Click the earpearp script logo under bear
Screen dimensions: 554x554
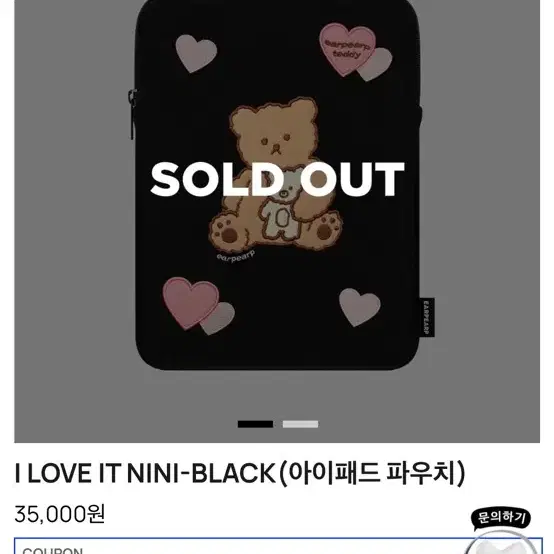point(236,255)
